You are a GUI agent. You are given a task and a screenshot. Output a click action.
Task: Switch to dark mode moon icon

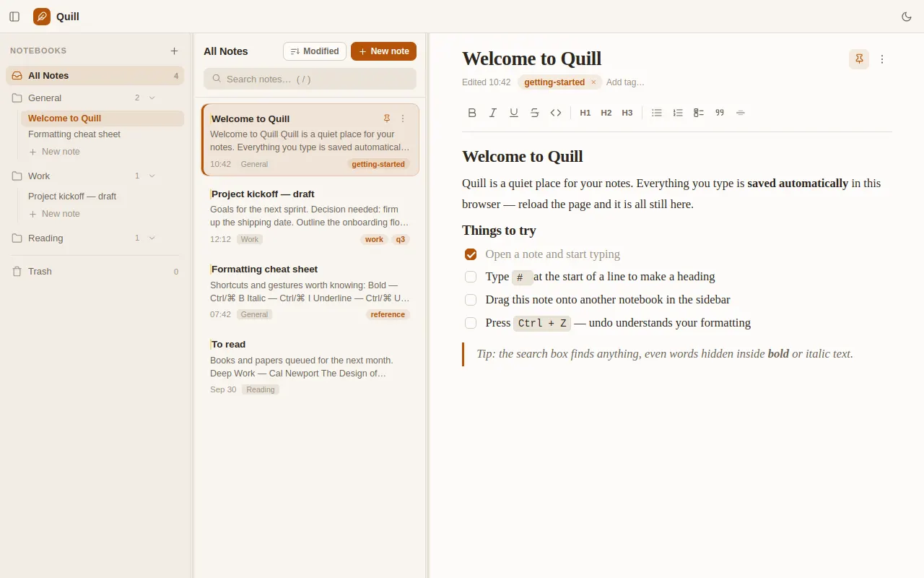(907, 17)
